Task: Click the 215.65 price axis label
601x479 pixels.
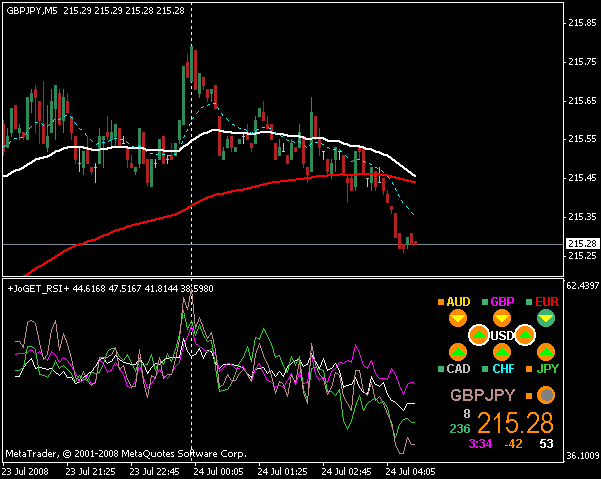Action: coord(582,101)
